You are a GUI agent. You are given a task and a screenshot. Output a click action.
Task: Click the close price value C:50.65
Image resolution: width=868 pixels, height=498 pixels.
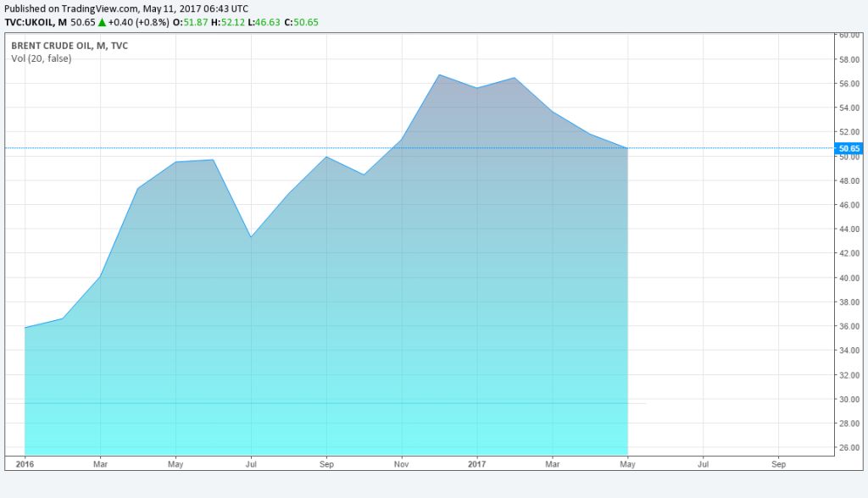302,23
